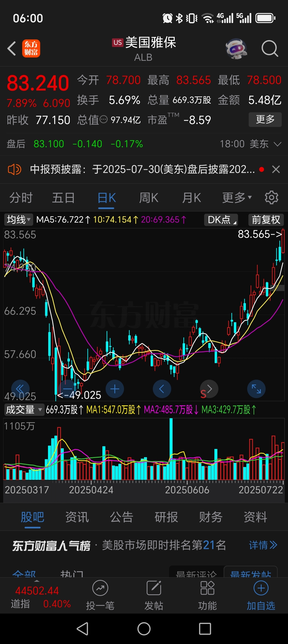Open the DK点 dropdown
Viewport: 288px width, 644px height.
point(221,220)
